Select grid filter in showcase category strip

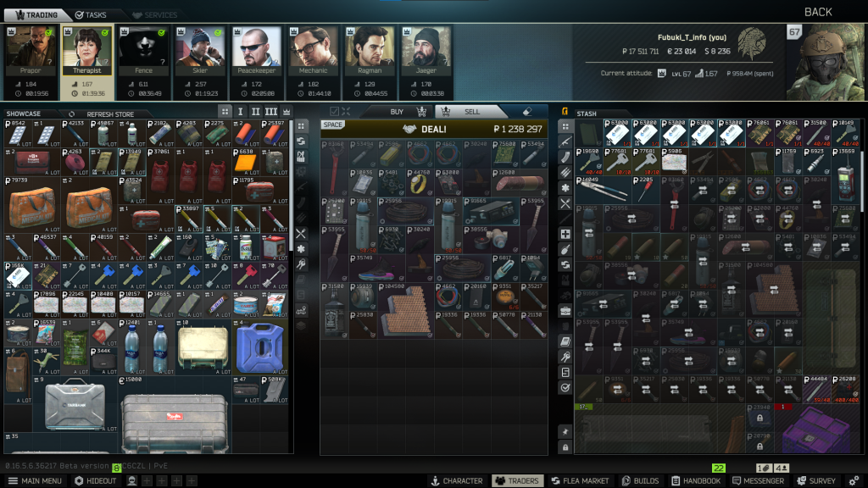(301, 126)
